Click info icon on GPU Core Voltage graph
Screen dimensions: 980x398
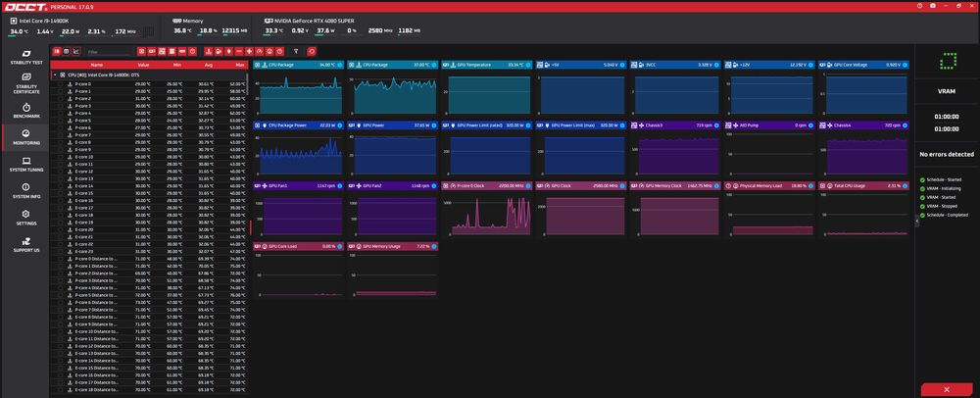point(905,65)
